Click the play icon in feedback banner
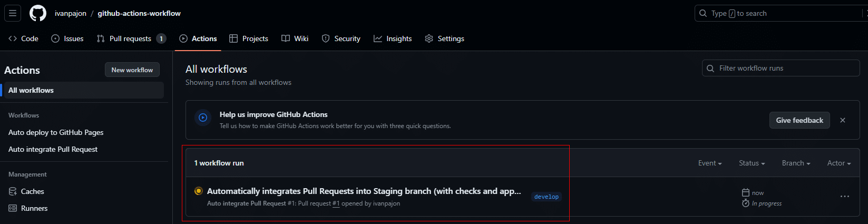This screenshot has width=868, height=224. tap(203, 118)
